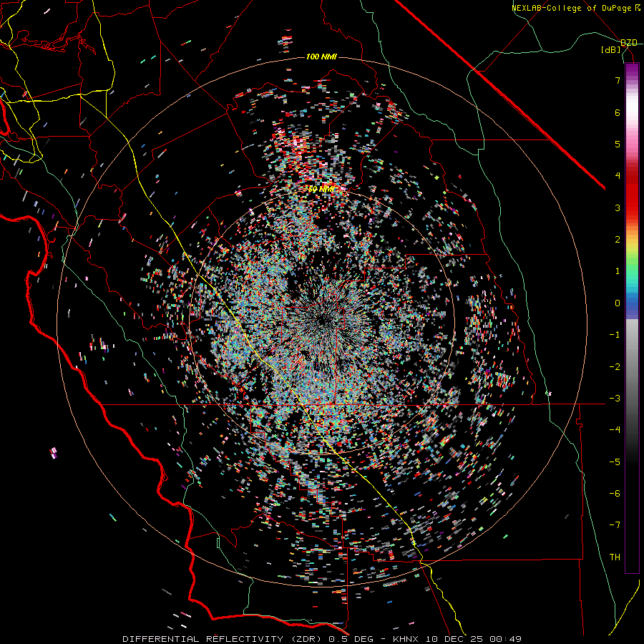Click the '50 NMI' range ring label

(321, 189)
